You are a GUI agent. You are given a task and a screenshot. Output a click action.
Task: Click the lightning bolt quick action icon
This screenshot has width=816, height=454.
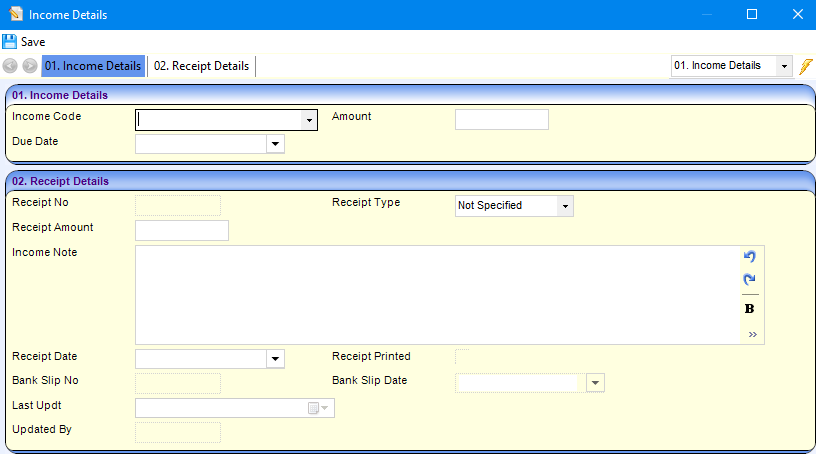pos(805,66)
